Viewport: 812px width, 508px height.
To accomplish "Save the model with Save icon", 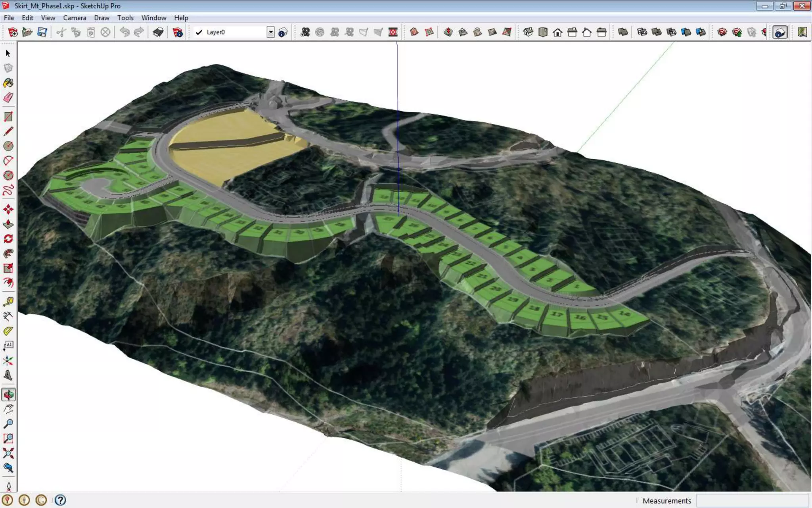I will (x=42, y=32).
